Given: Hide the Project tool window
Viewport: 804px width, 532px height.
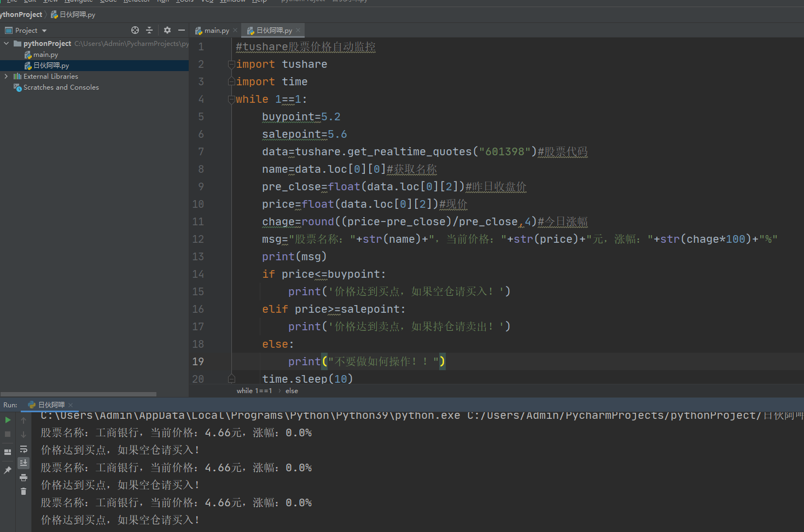Looking at the screenshot, I should click(182, 31).
